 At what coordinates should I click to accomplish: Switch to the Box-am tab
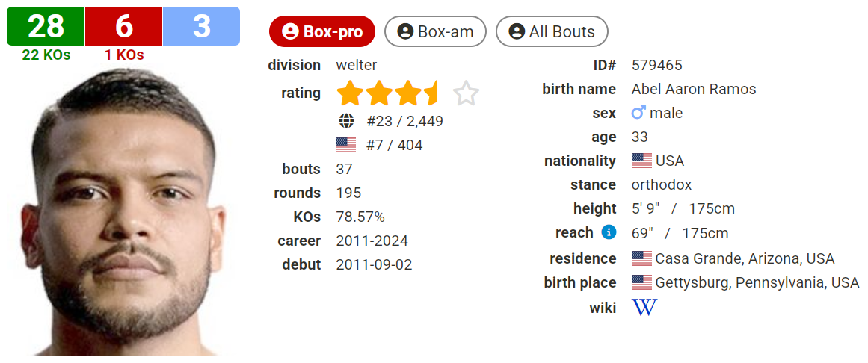point(435,31)
